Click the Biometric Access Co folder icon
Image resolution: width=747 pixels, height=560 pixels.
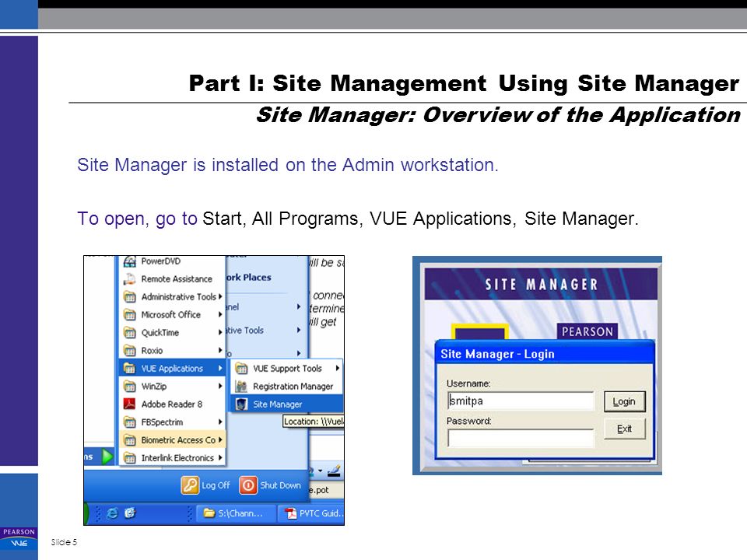click(x=130, y=440)
